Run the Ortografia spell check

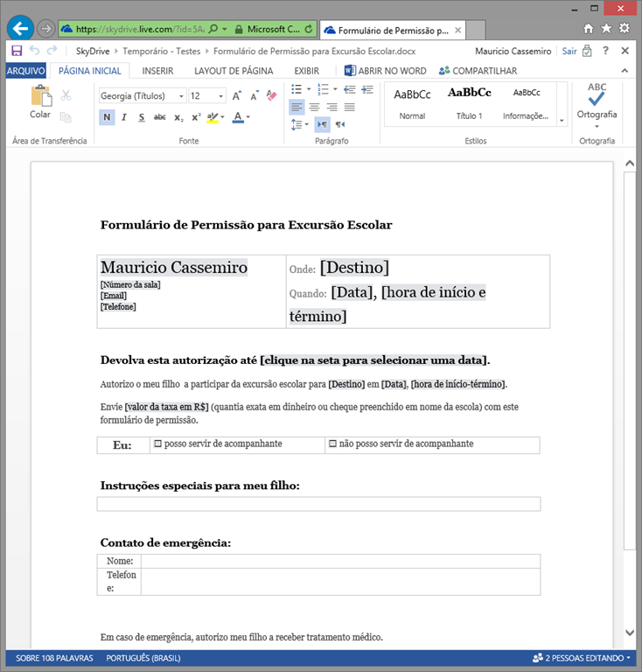pos(597,101)
